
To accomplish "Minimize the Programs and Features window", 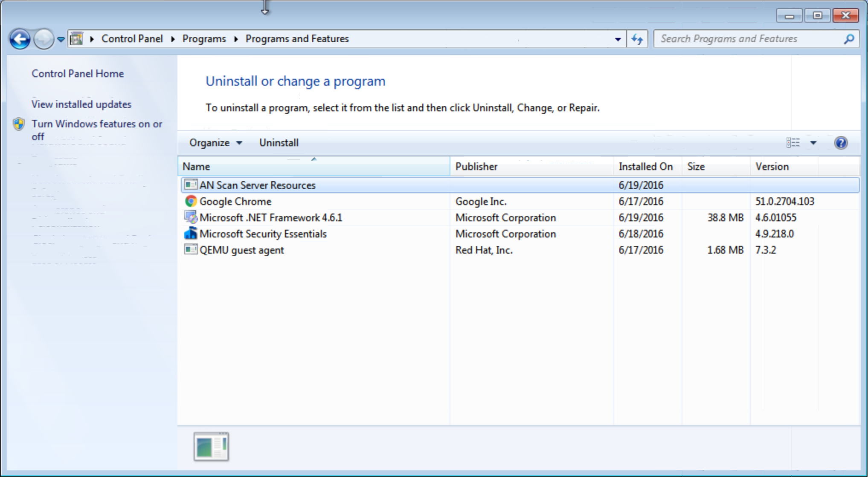I will click(789, 16).
